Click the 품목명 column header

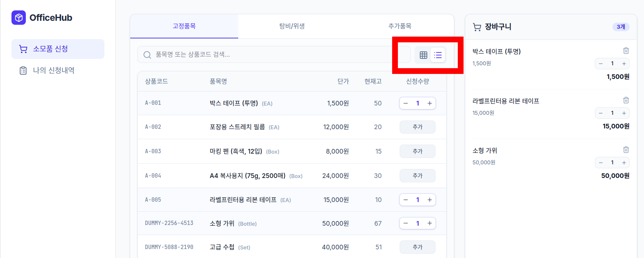[x=218, y=81]
